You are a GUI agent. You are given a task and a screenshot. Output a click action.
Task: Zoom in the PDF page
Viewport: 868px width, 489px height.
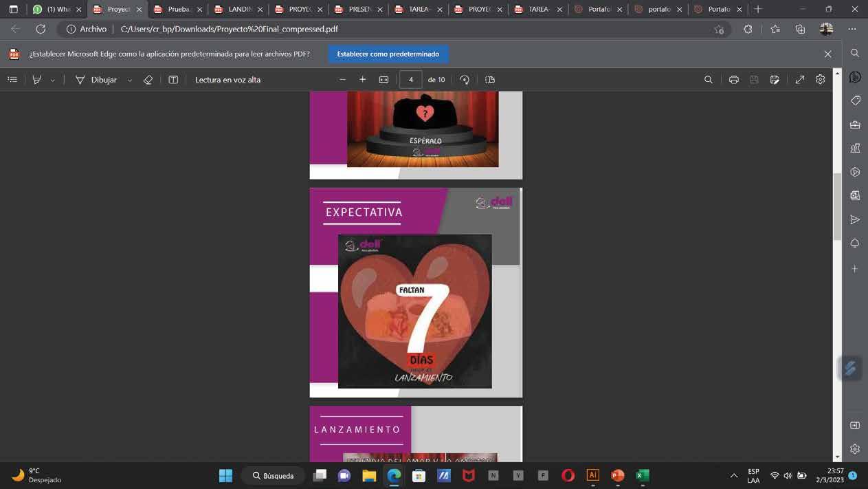pyautogui.click(x=363, y=80)
